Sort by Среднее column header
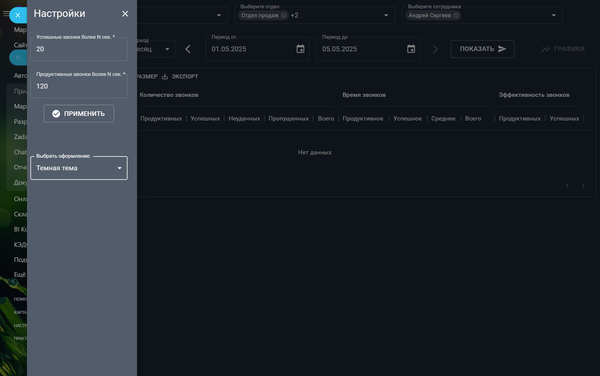This screenshot has width=600, height=376. point(443,119)
